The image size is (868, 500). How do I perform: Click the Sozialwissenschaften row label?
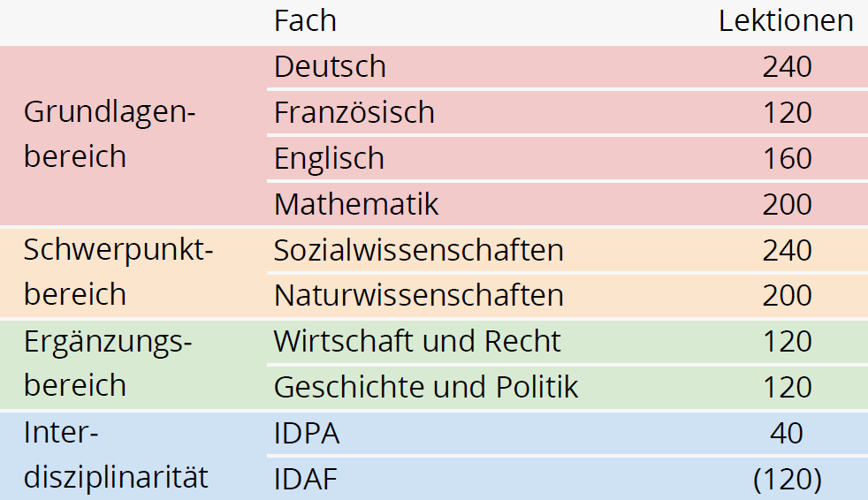tap(418, 250)
